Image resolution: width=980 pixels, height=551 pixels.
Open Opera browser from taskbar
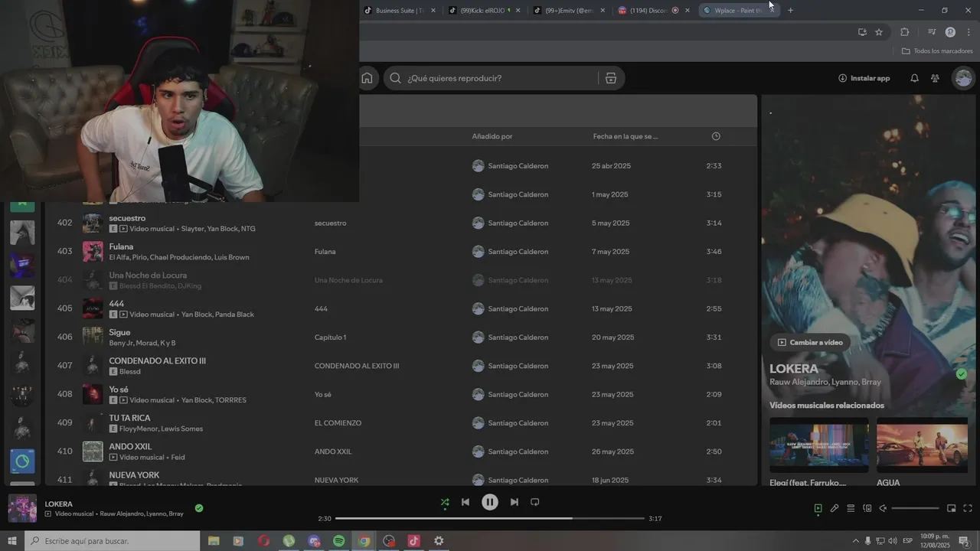(x=264, y=541)
